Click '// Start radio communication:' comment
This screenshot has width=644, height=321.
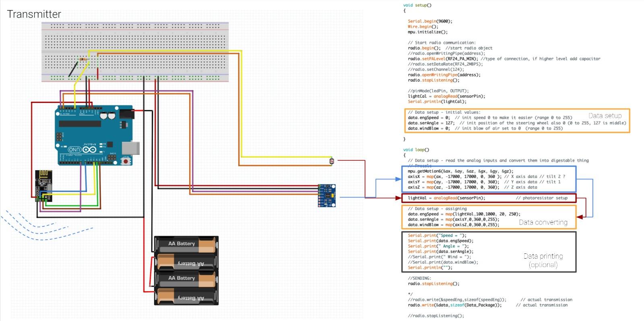click(x=442, y=43)
